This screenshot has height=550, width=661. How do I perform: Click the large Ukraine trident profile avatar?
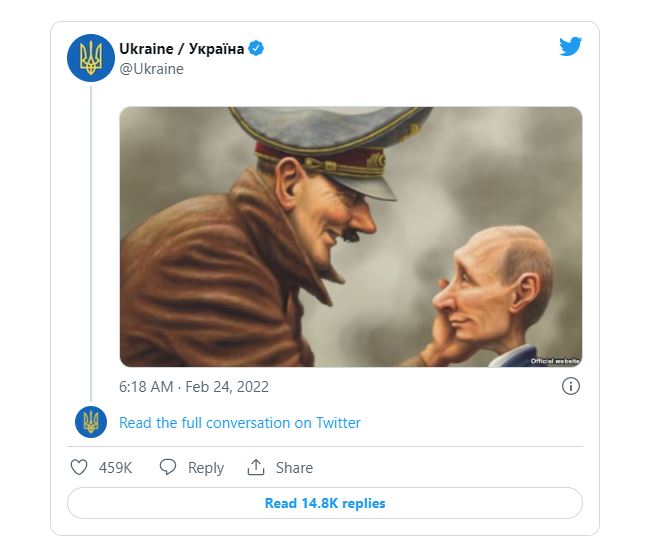[91, 59]
